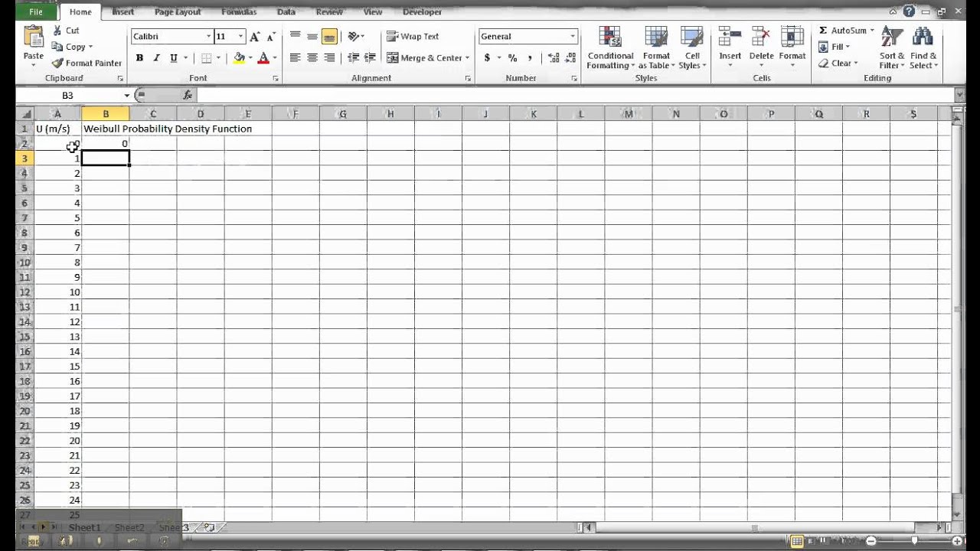The height and width of the screenshot is (551, 980).
Task: Select Sheet2 tab
Action: [129, 527]
